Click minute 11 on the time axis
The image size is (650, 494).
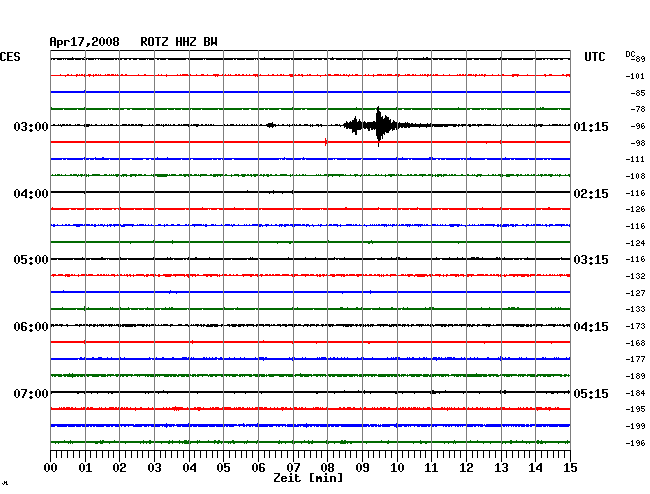(431, 468)
